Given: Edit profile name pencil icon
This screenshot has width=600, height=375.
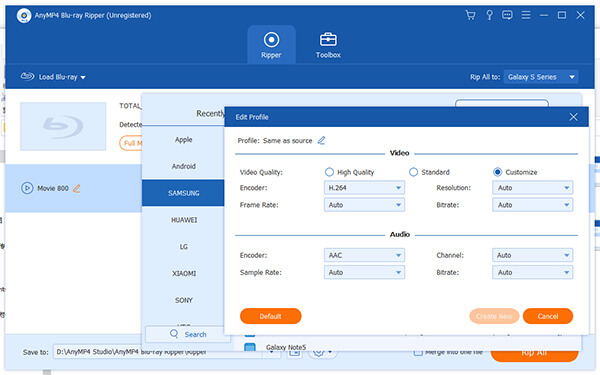Looking at the screenshot, I should 321,140.
